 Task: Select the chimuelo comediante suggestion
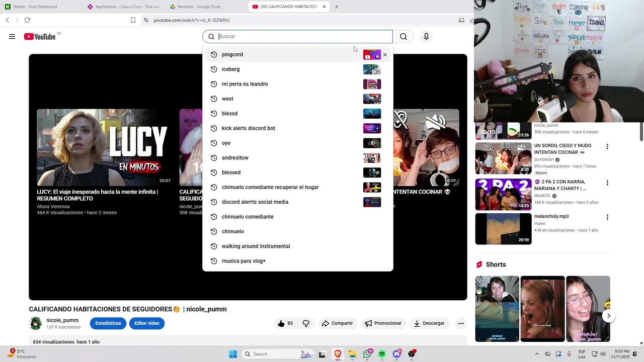(x=297, y=217)
